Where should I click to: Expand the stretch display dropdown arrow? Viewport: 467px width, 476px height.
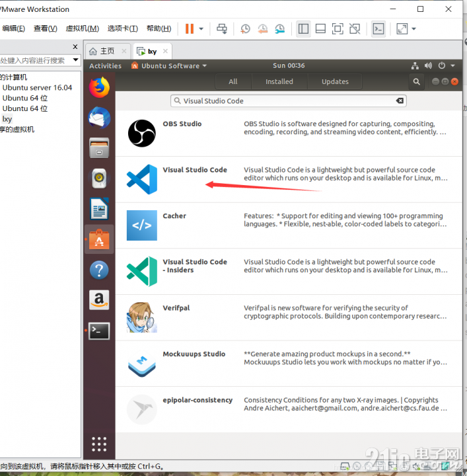(414, 29)
